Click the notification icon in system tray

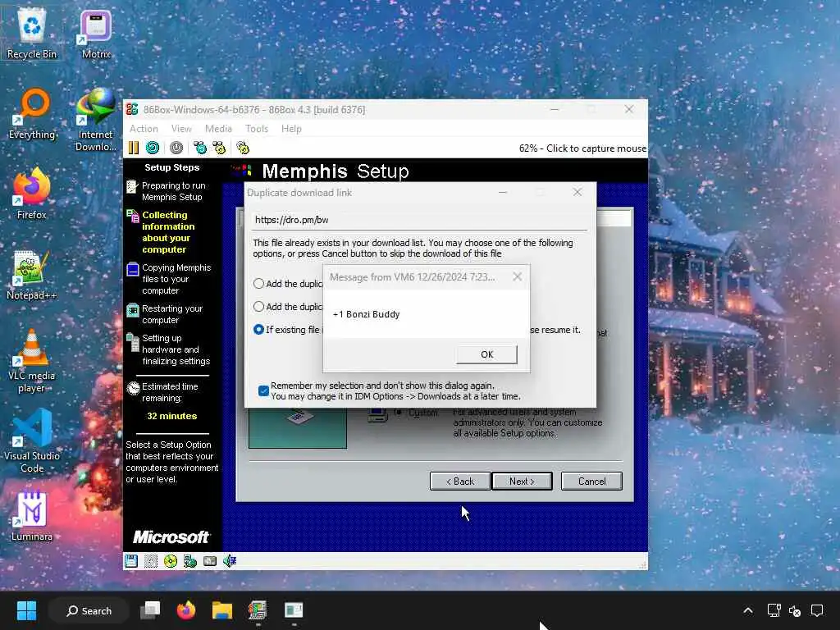pos(817,610)
